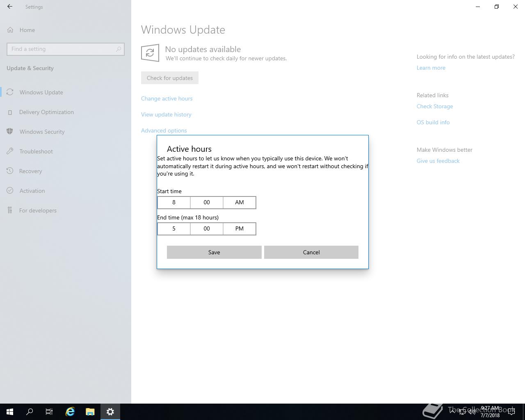
Task: Open taskbar search
Action: (x=30, y=412)
